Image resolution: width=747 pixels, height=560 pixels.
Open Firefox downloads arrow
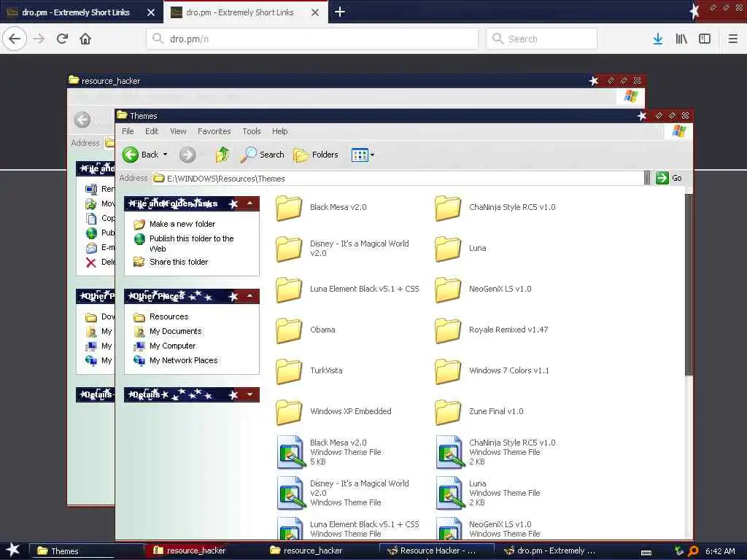[x=658, y=39]
